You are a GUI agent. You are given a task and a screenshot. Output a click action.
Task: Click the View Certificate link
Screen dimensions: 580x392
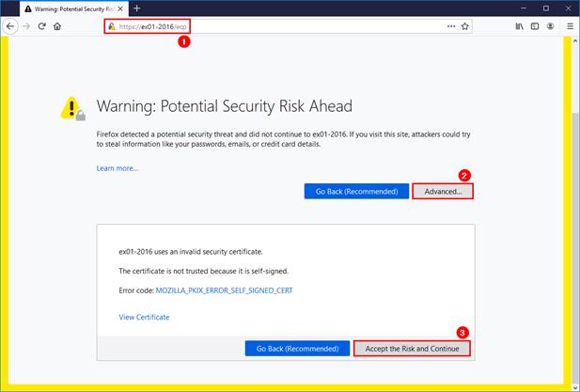click(144, 317)
